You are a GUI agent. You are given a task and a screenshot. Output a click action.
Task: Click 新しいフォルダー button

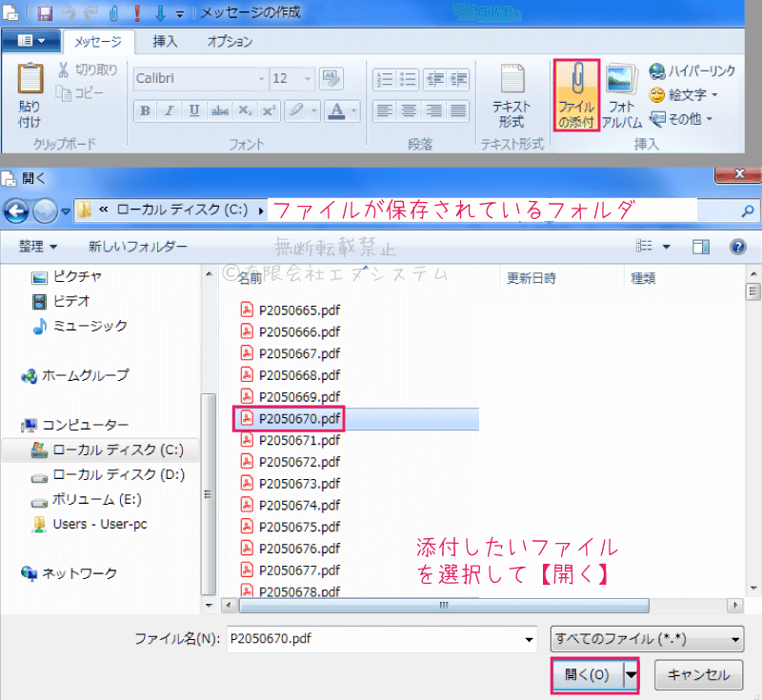click(137, 247)
